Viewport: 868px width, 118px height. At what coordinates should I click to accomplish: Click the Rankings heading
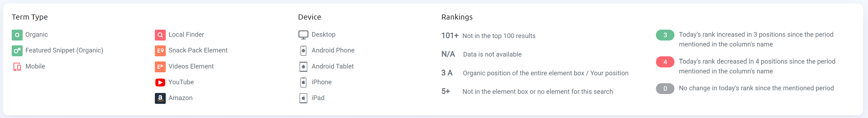tap(457, 17)
